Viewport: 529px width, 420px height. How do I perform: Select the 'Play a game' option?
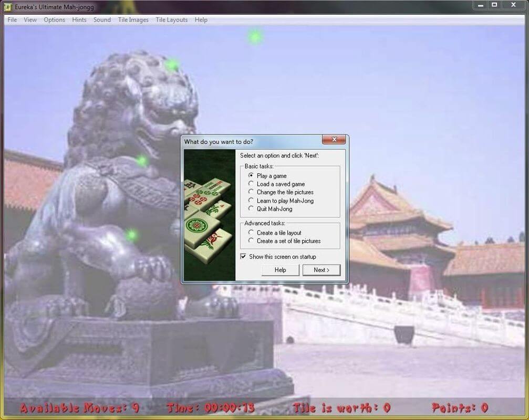pos(267,176)
